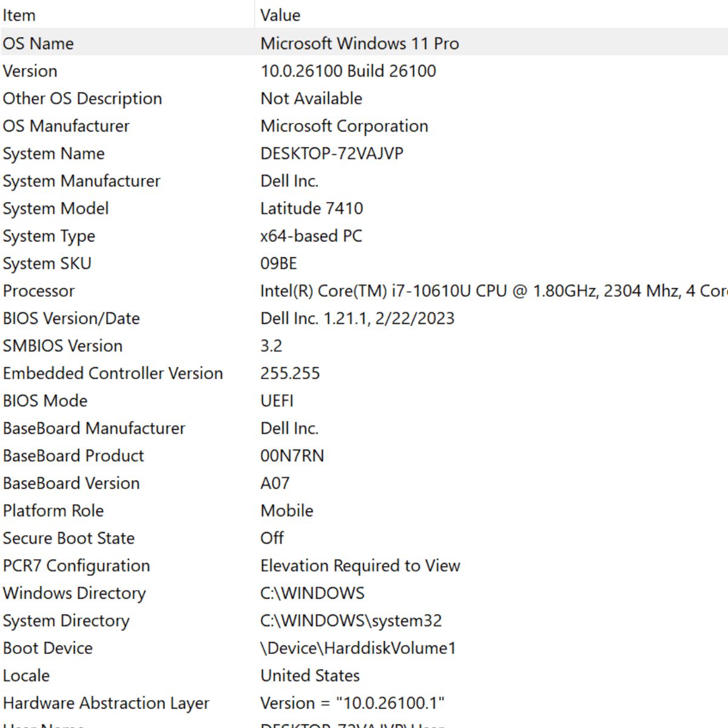Click the Intel Core i7-10610U processor value

pyautogui.click(x=494, y=291)
